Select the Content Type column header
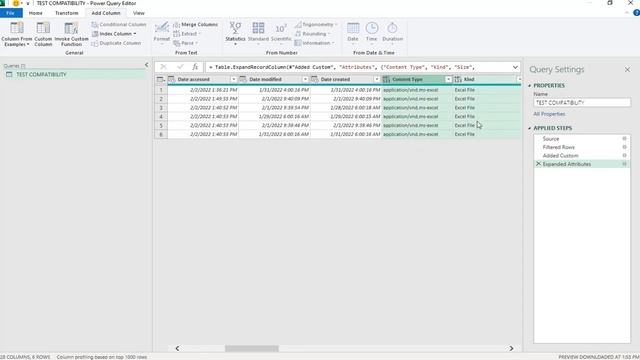 [407, 80]
